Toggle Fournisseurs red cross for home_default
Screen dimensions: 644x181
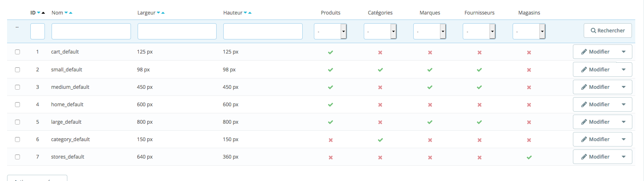pyautogui.click(x=479, y=105)
